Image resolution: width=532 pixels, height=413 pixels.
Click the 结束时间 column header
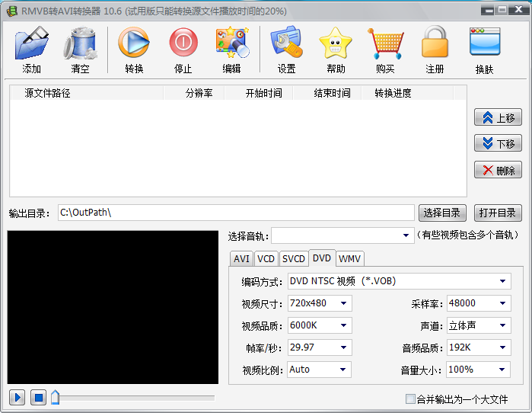pos(327,93)
